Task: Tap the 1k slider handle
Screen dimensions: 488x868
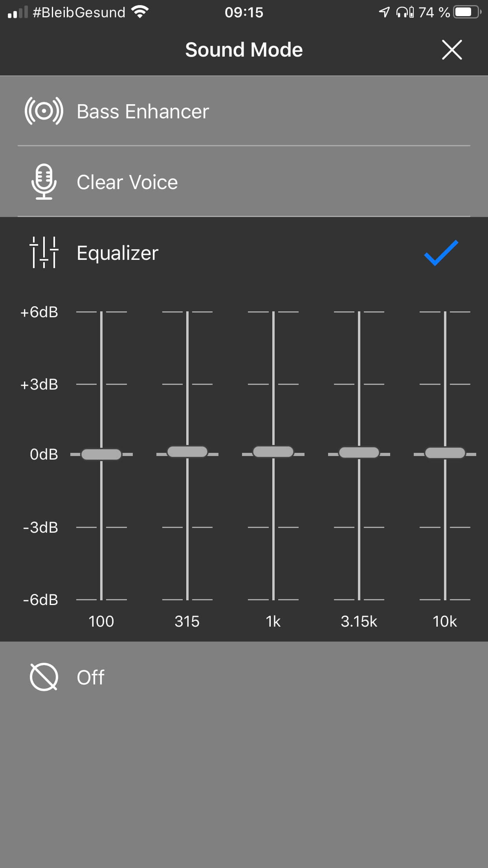Action: [x=273, y=452]
